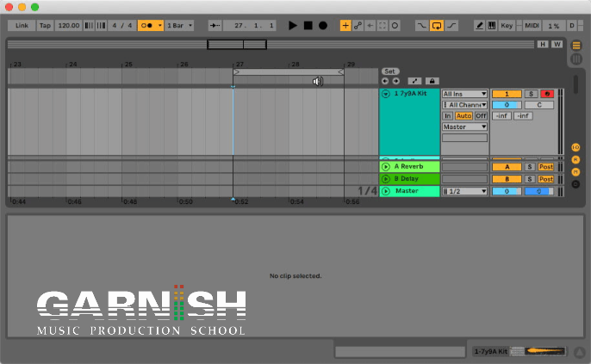Start playback with the Play button
The width and height of the screenshot is (591, 364).
point(293,26)
